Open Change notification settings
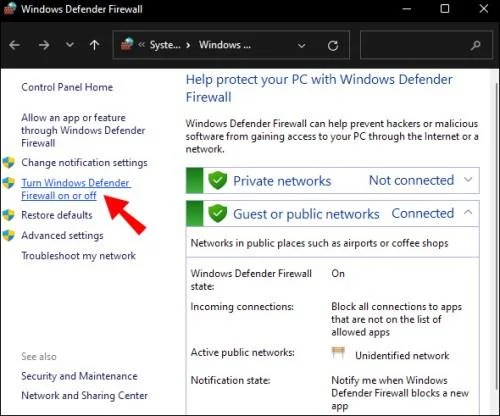Image resolution: width=500 pixels, height=416 pixels. [84, 163]
